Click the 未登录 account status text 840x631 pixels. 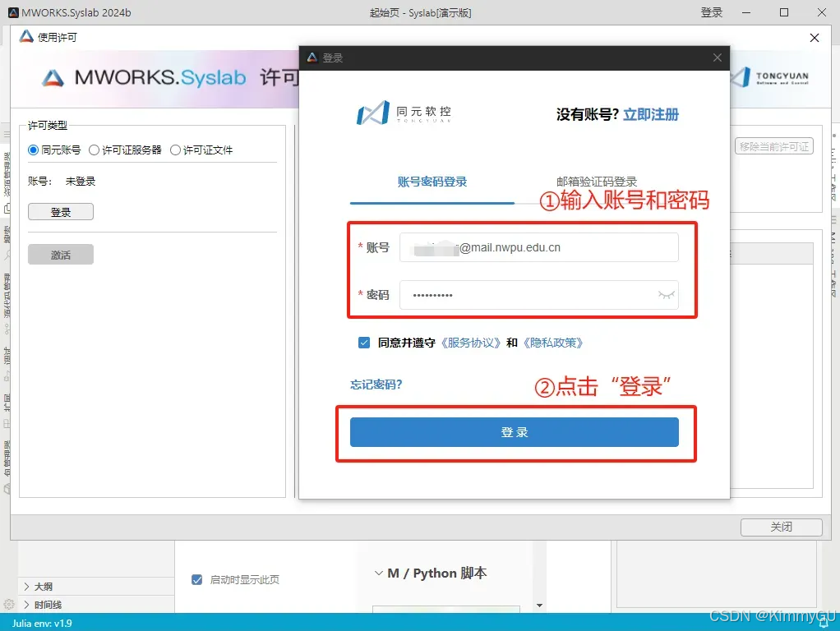tap(81, 182)
